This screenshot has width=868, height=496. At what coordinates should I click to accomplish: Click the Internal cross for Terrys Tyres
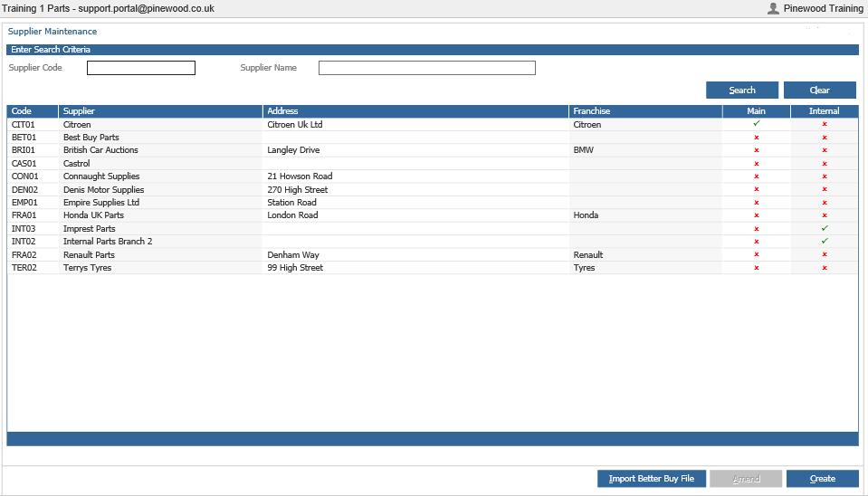(x=825, y=268)
